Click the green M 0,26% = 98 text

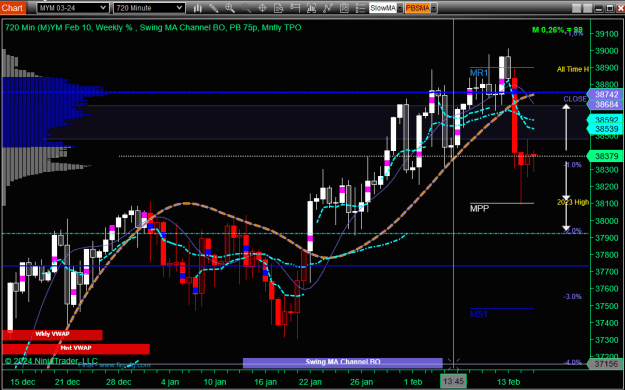click(557, 30)
